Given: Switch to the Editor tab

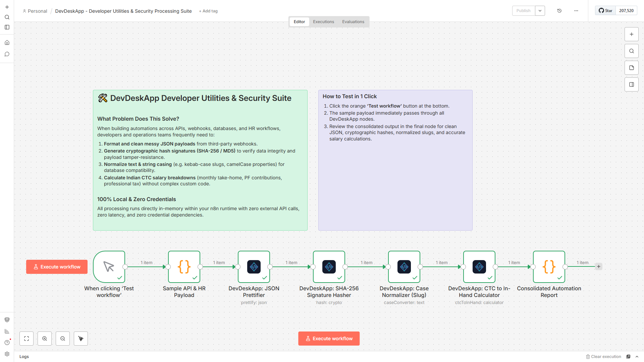Looking at the screenshot, I should (299, 22).
